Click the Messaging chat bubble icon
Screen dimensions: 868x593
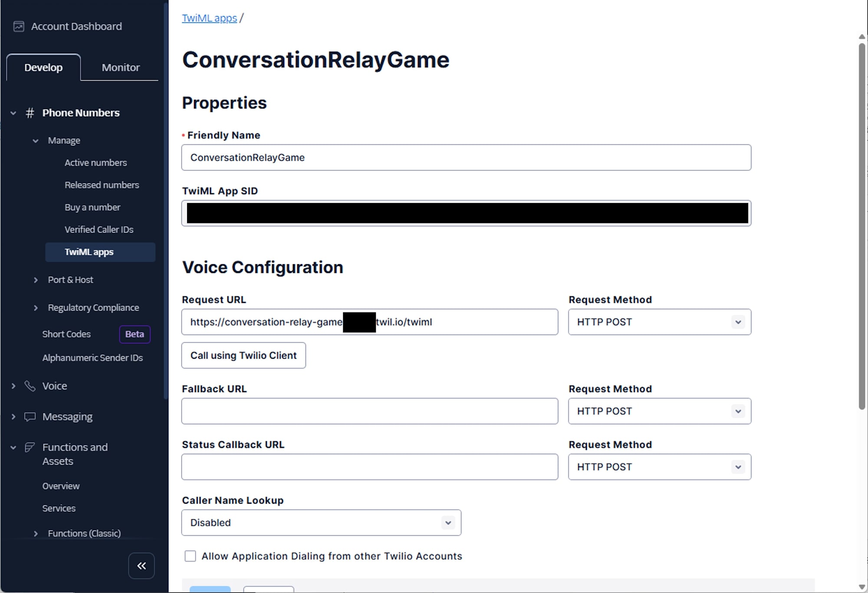pos(30,416)
